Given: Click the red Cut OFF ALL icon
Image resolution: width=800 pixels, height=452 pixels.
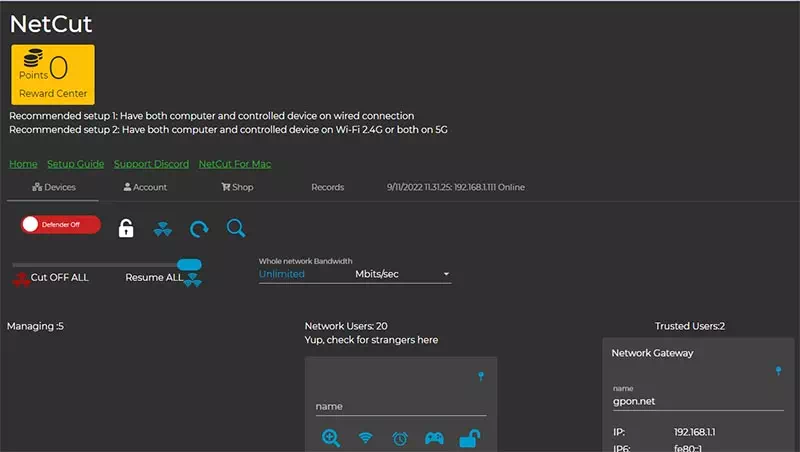Looking at the screenshot, I should click(21, 280).
